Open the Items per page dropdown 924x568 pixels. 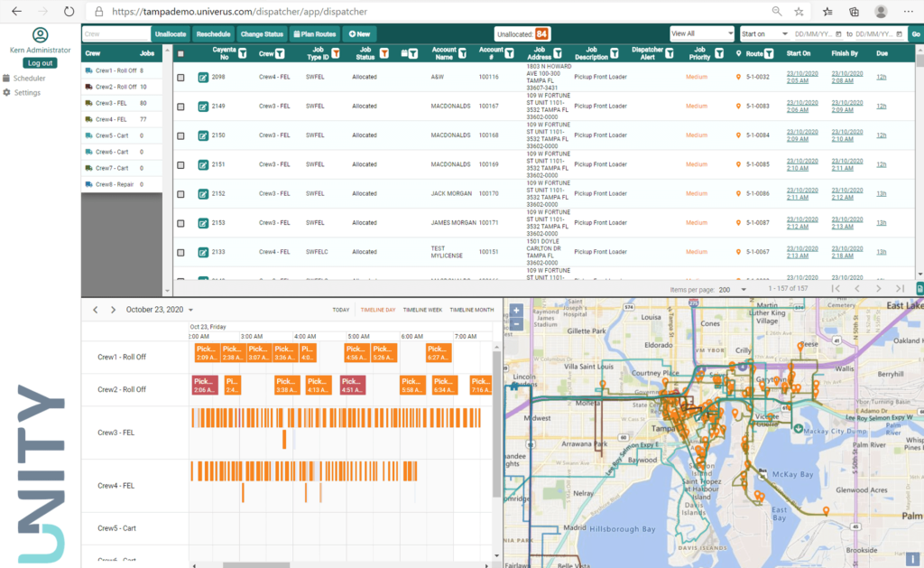click(732, 290)
